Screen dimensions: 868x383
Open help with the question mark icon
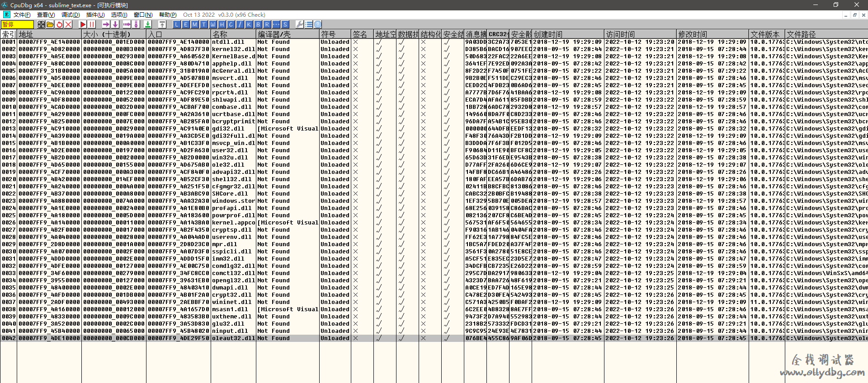pyautogui.click(x=318, y=24)
